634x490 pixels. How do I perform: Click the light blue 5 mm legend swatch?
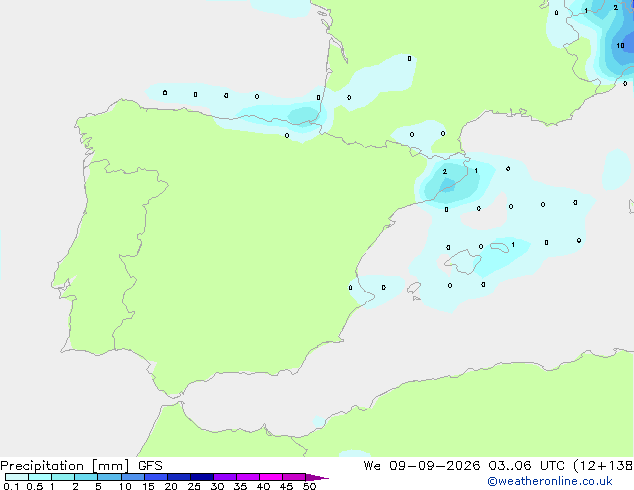[x=109, y=477]
